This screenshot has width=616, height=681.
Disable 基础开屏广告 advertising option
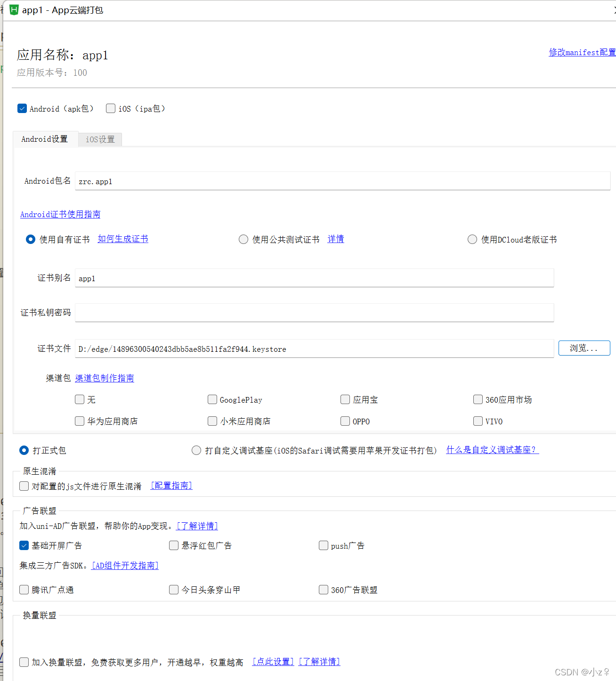(x=24, y=545)
